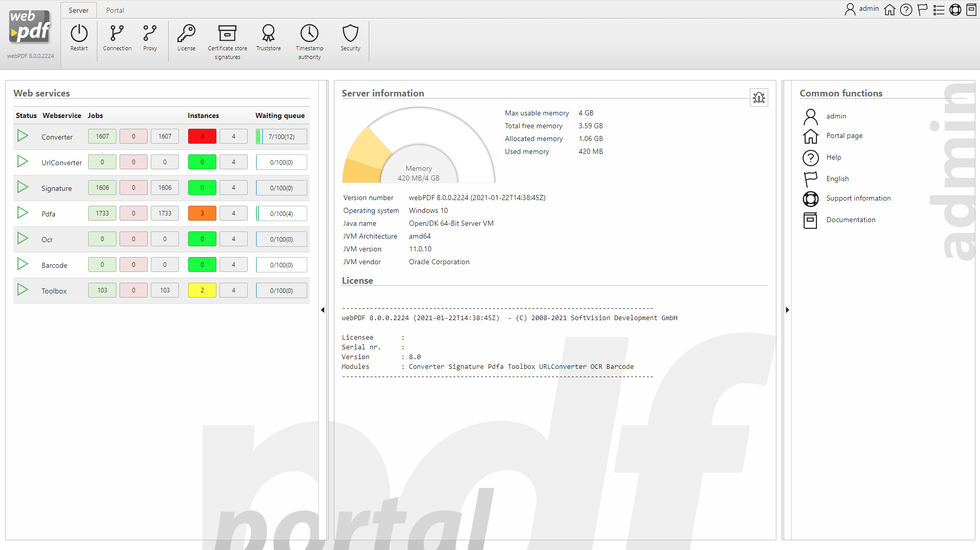Collapse the Web services panel
The width and height of the screenshot is (980, 550).
click(323, 310)
